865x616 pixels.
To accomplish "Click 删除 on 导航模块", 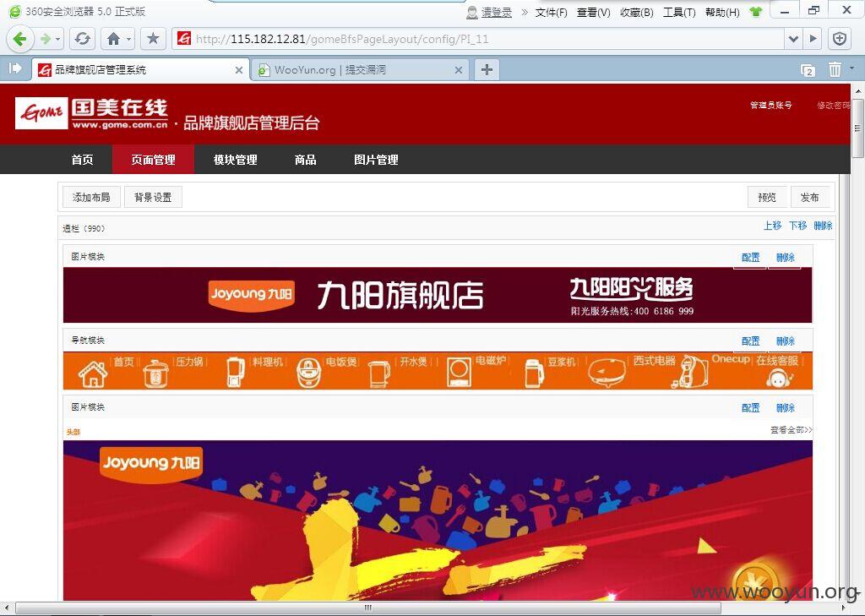I will click(x=785, y=341).
